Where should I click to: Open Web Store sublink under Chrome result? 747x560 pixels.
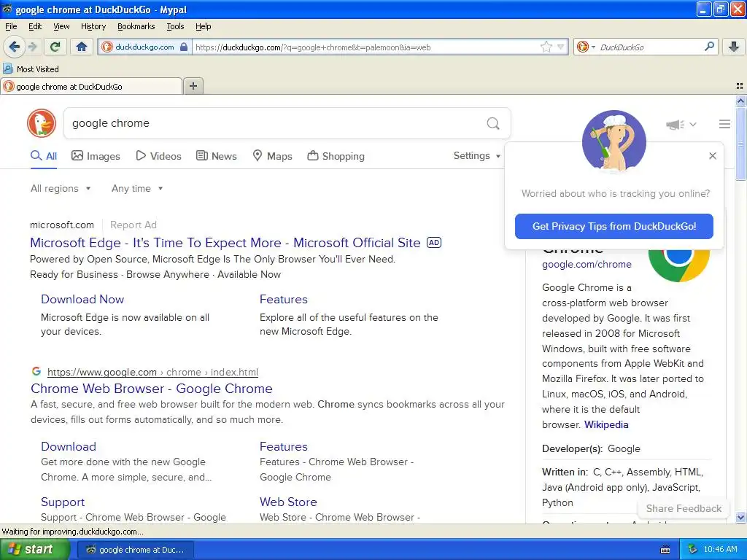point(288,502)
